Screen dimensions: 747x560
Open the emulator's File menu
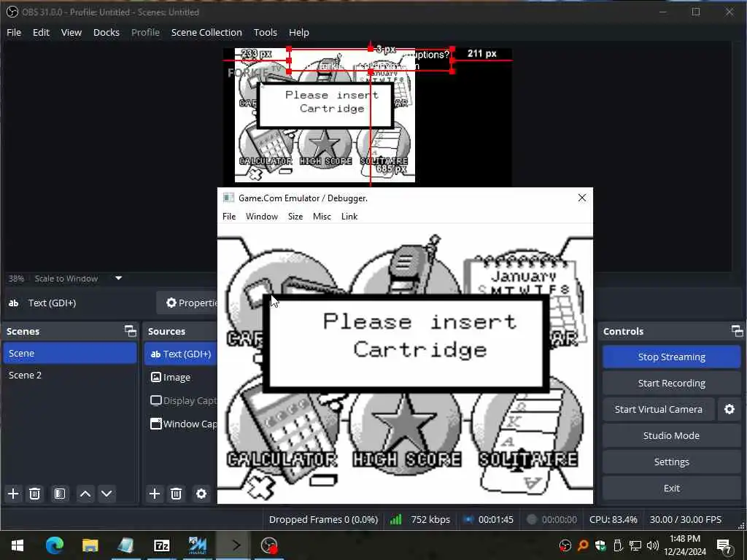click(x=229, y=216)
